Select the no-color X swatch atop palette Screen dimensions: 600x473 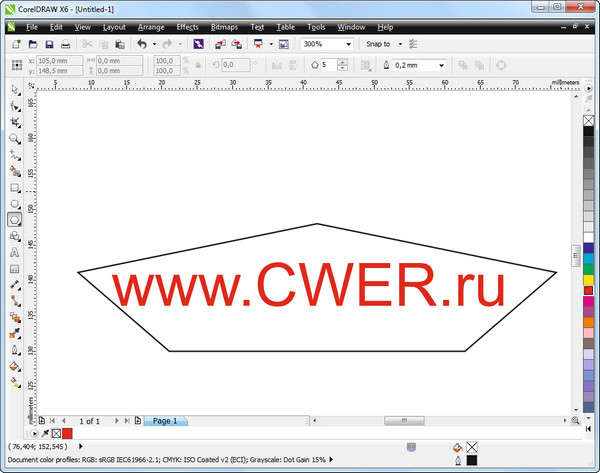tap(589, 120)
